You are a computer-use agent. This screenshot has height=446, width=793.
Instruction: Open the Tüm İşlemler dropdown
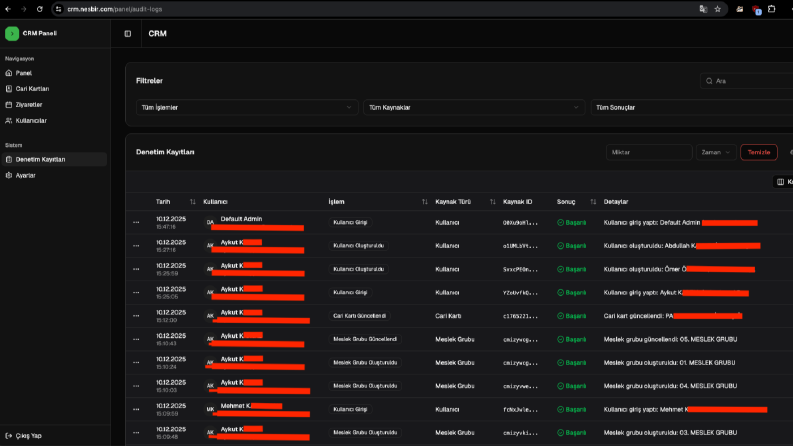[247, 107]
